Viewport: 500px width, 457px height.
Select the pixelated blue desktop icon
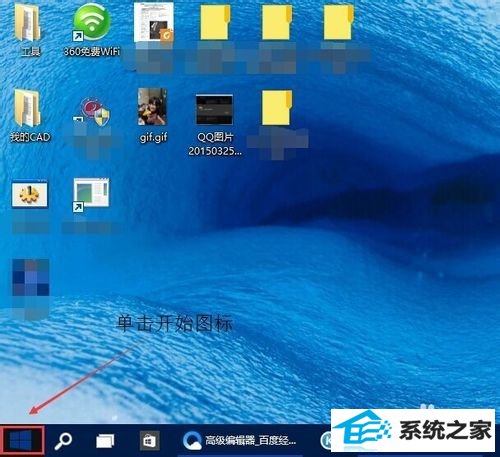pyautogui.click(x=31, y=278)
